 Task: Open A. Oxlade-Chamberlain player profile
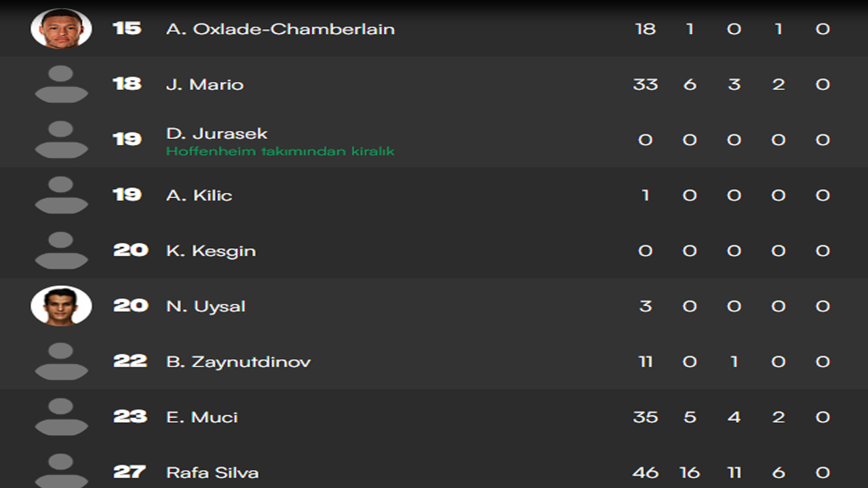280,29
